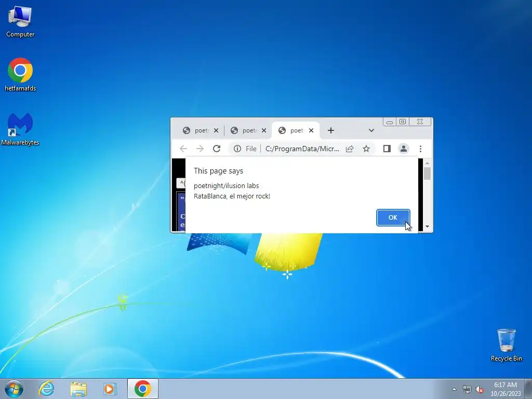Toggle Chrome side panel
Image resolution: width=532 pixels, height=399 pixels.
pos(387,149)
